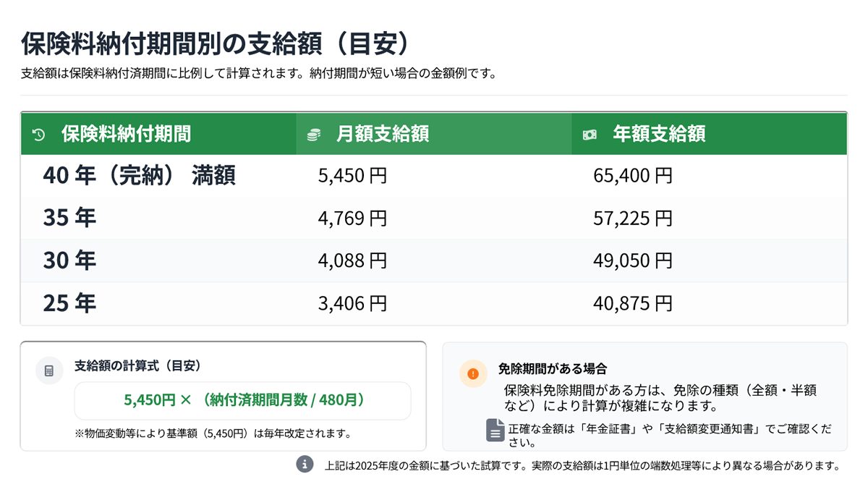
Task: Click the 免除期間がある場合 heading
Action: coord(552,368)
